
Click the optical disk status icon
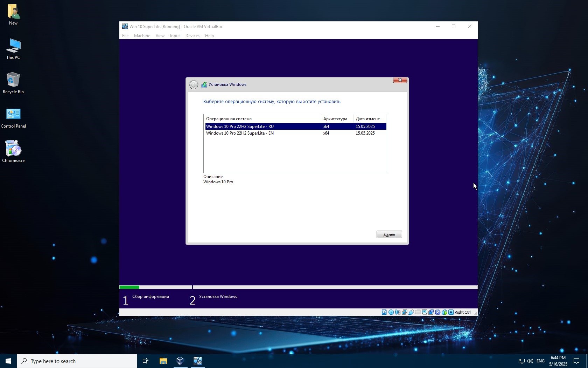click(x=391, y=312)
